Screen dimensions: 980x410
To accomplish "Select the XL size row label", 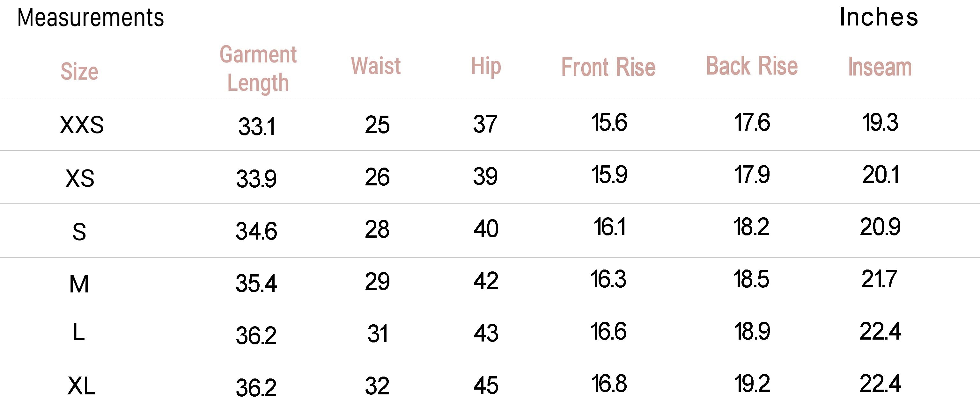I will tap(81, 386).
